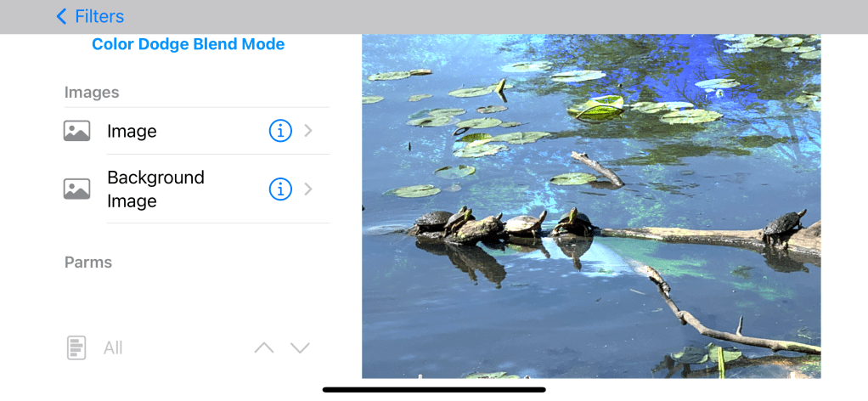Screen dimensions: 868x401
Task: Select the Color Dodge Blend Mode title
Action: click(189, 44)
